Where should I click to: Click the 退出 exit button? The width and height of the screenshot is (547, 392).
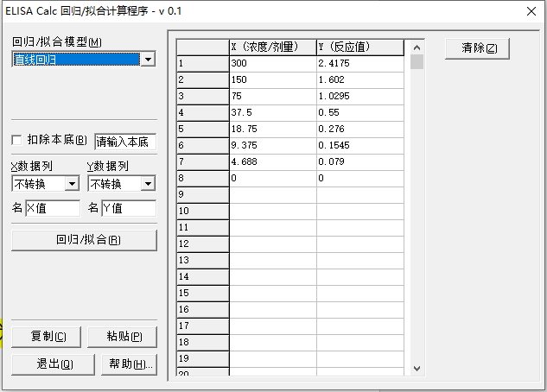(x=53, y=364)
